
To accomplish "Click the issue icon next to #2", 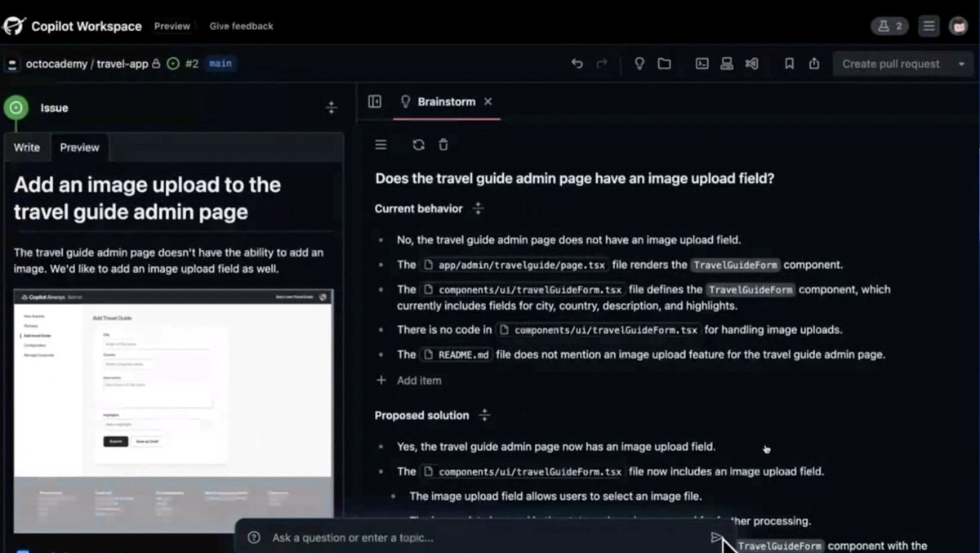I will [172, 64].
